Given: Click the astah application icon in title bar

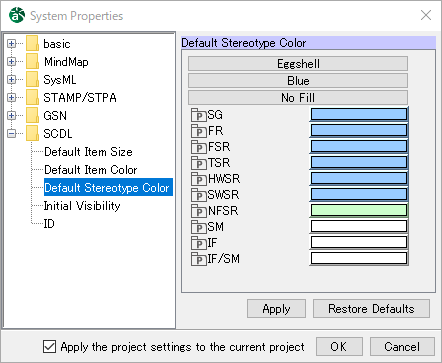Looking at the screenshot, I should point(17,15).
